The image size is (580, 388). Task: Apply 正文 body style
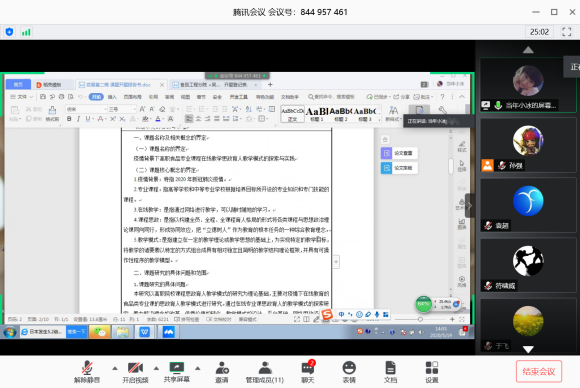pyautogui.click(x=293, y=114)
